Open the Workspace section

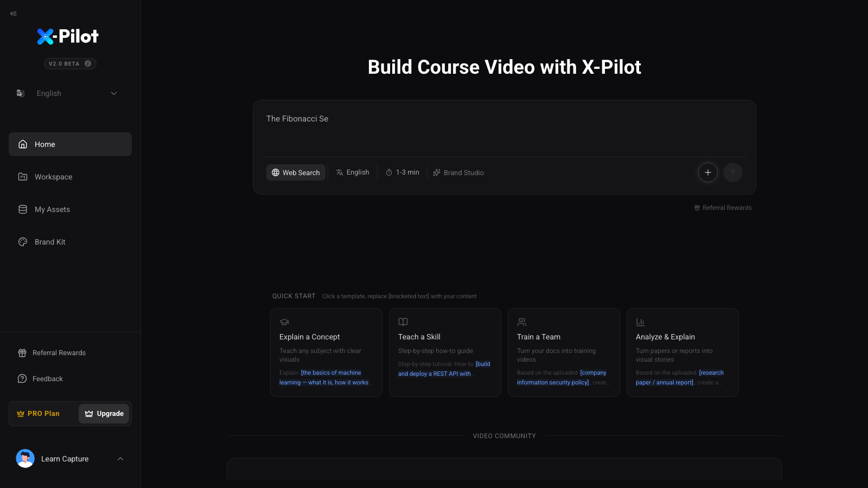pyautogui.click(x=70, y=177)
